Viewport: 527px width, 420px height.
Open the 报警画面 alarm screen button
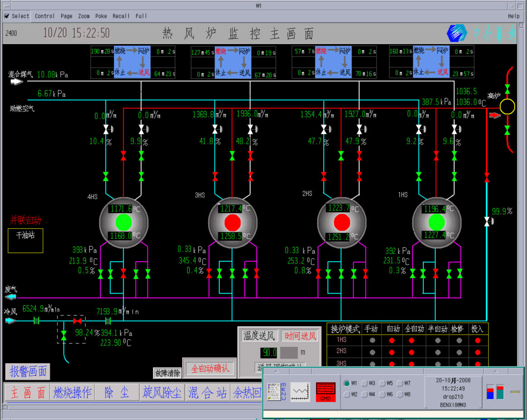(28, 372)
